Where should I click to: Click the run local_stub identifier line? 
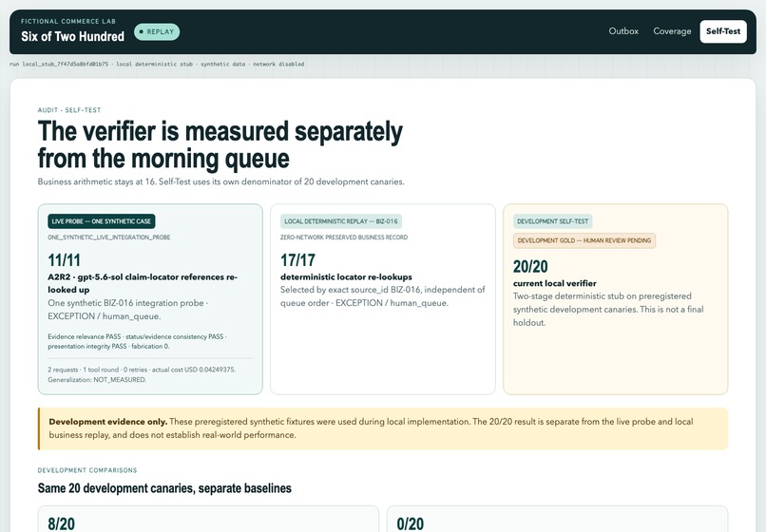(157, 64)
